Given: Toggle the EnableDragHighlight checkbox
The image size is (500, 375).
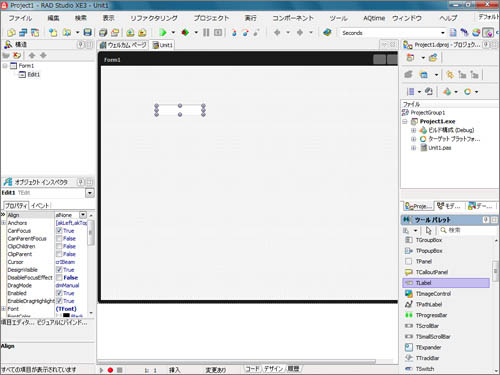Looking at the screenshot, I should [59, 301].
